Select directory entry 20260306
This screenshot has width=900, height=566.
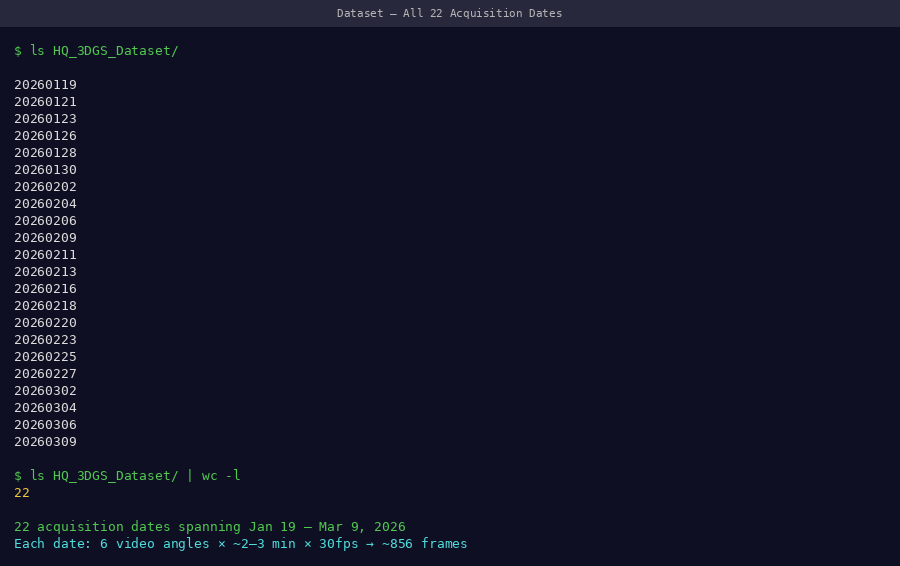(x=45, y=425)
